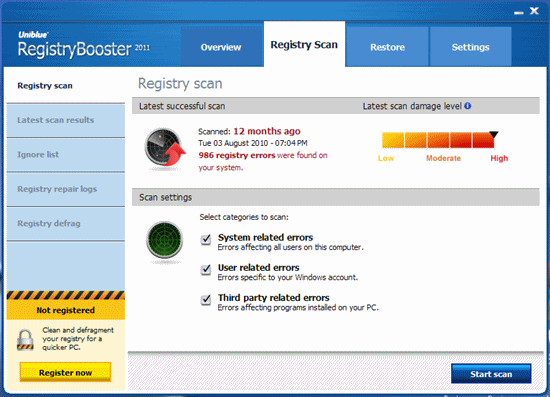Click the 'Registry scan' page heading

180,84
